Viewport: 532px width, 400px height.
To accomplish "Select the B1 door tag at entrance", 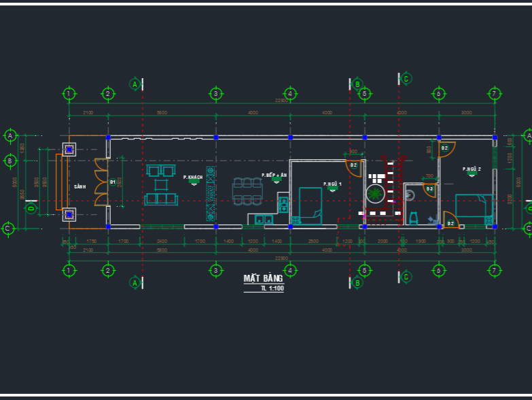I will (113, 182).
